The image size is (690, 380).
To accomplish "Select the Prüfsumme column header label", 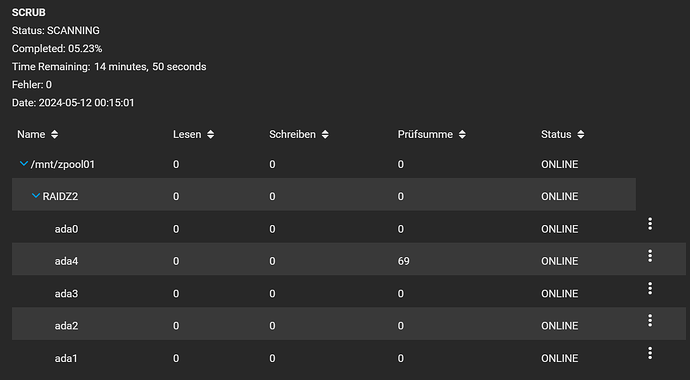I will (425, 135).
